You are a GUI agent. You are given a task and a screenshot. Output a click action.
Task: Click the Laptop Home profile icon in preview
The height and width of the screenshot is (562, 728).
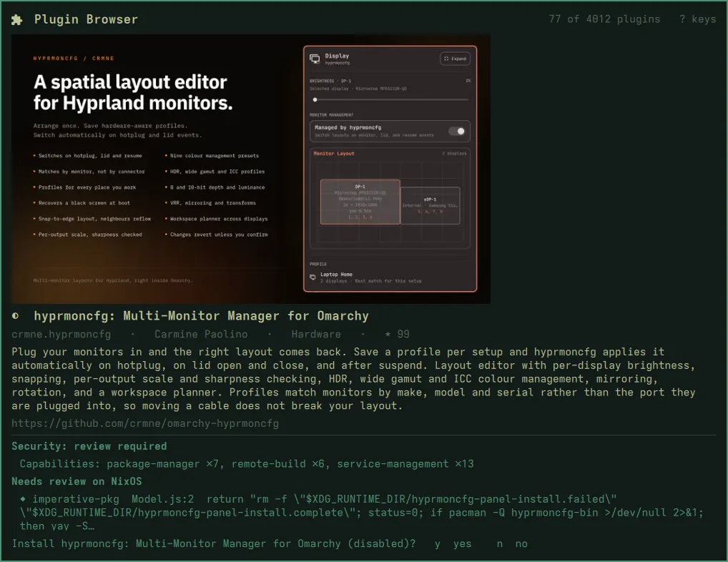[313, 277]
